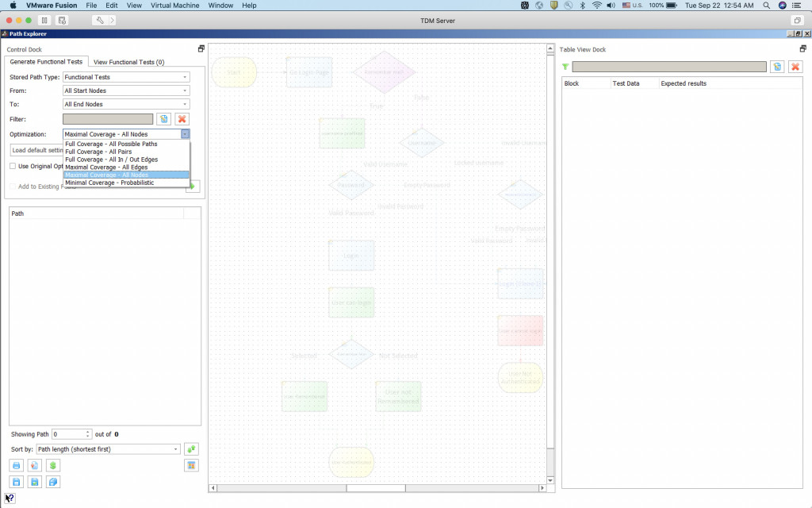Screen dimensions: 812x508
Task: Click the Table View filter edit icon
Action: click(777, 67)
